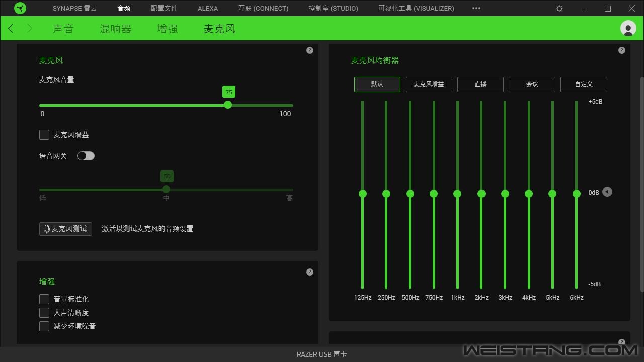Open the three-dot more modules menu
Image resolution: width=644 pixels, height=362 pixels.
click(x=476, y=8)
